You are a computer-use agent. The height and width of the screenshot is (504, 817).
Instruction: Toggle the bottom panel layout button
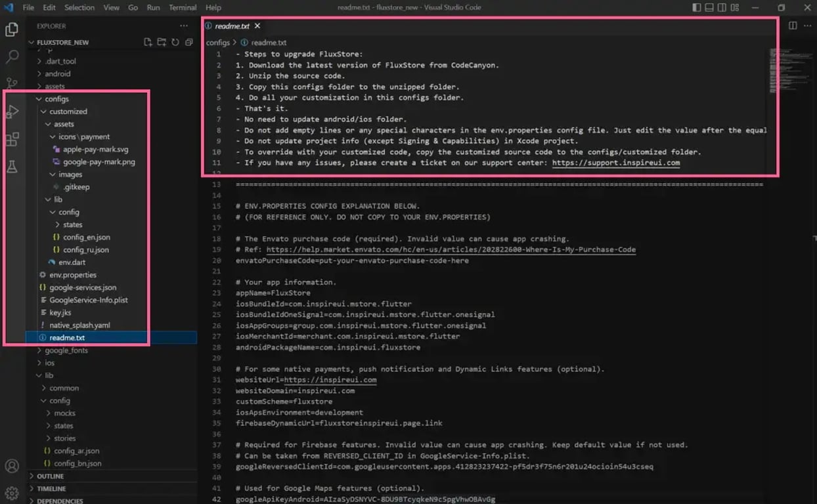[x=709, y=8]
